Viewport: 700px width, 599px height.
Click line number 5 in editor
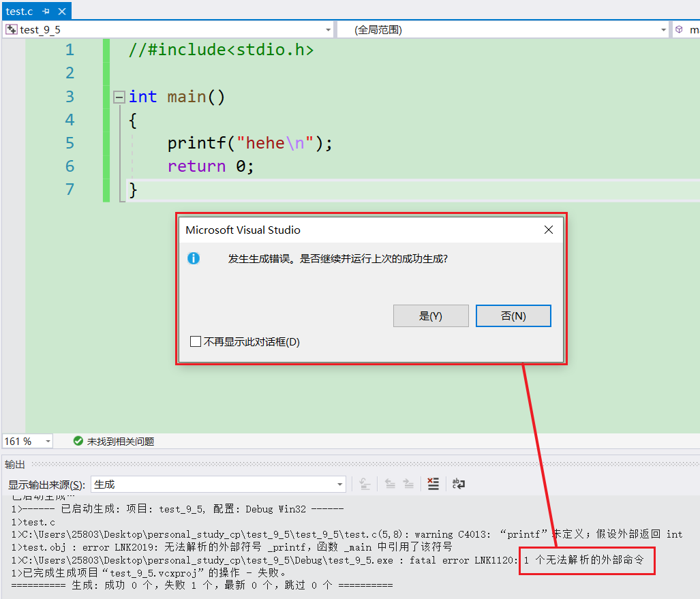tap(70, 143)
